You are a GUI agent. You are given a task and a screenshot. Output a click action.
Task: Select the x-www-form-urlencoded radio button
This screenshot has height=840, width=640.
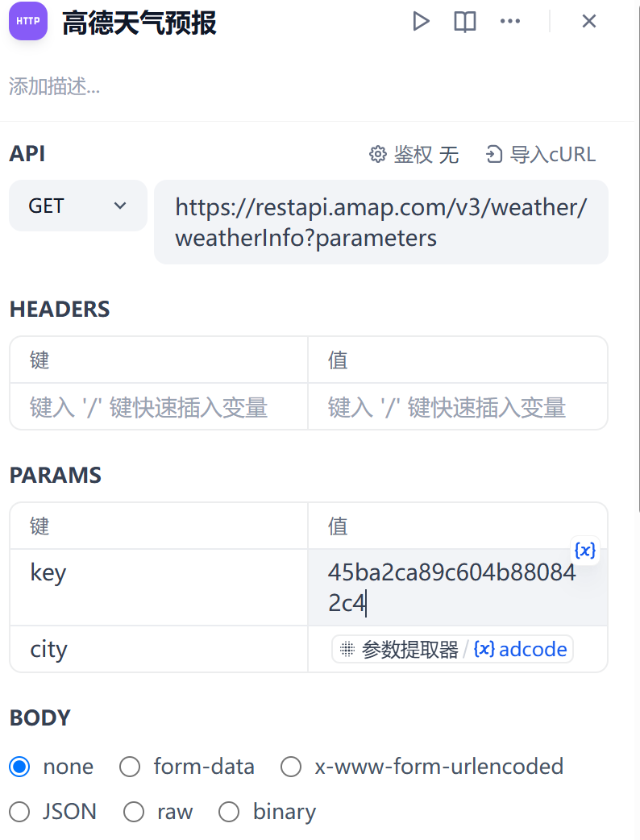coord(291,767)
